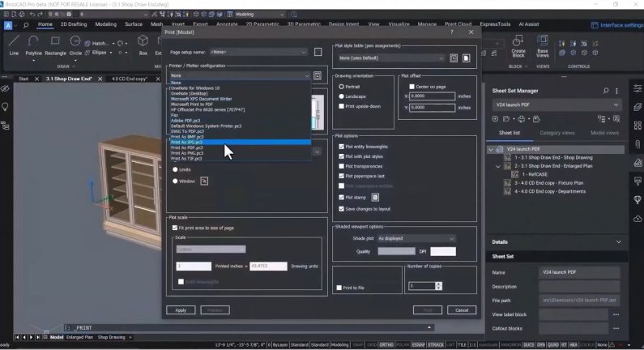
Task: Choose the Rectangle tool in ribbon
Action: point(55,45)
